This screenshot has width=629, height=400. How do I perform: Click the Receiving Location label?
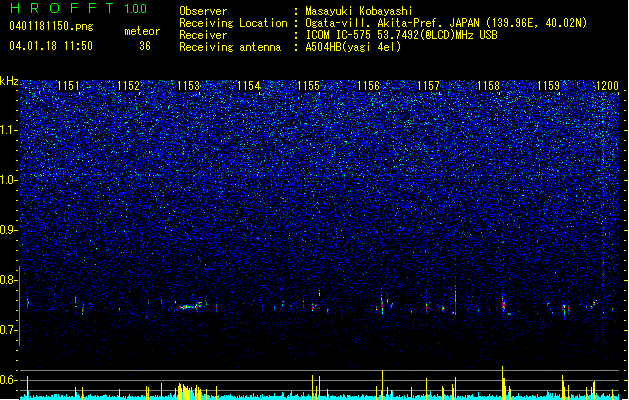tap(233, 23)
